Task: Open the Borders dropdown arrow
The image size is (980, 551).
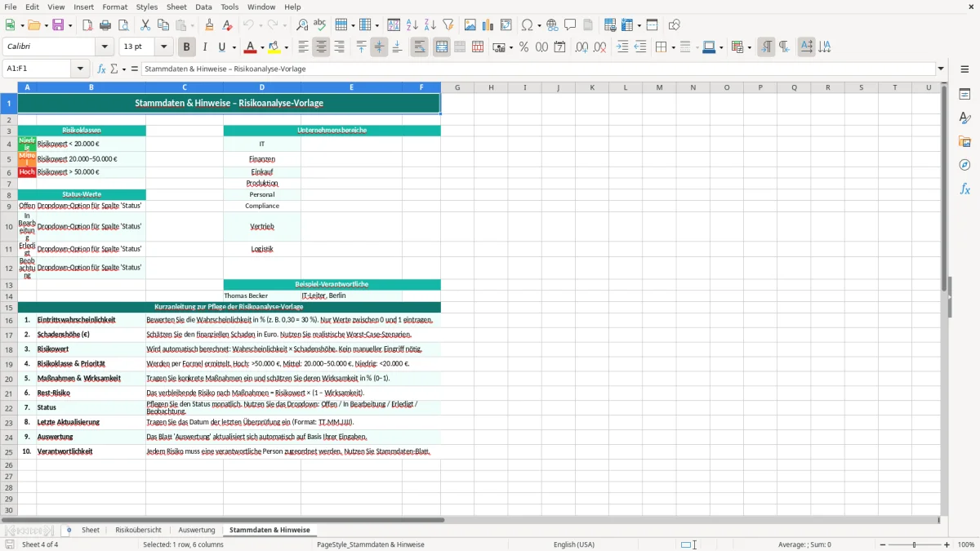Action: [x=672, y=47]
